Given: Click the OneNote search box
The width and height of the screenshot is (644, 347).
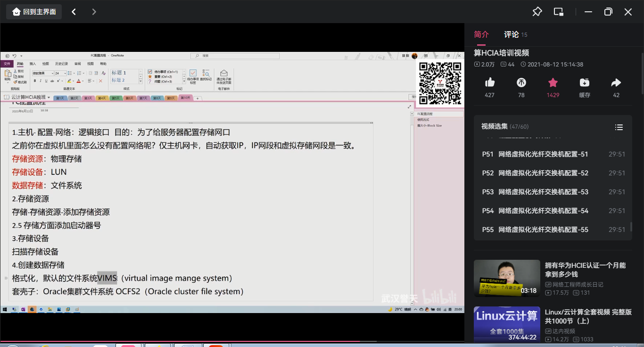Looking at the screenshot, I should tap(235, 56).
